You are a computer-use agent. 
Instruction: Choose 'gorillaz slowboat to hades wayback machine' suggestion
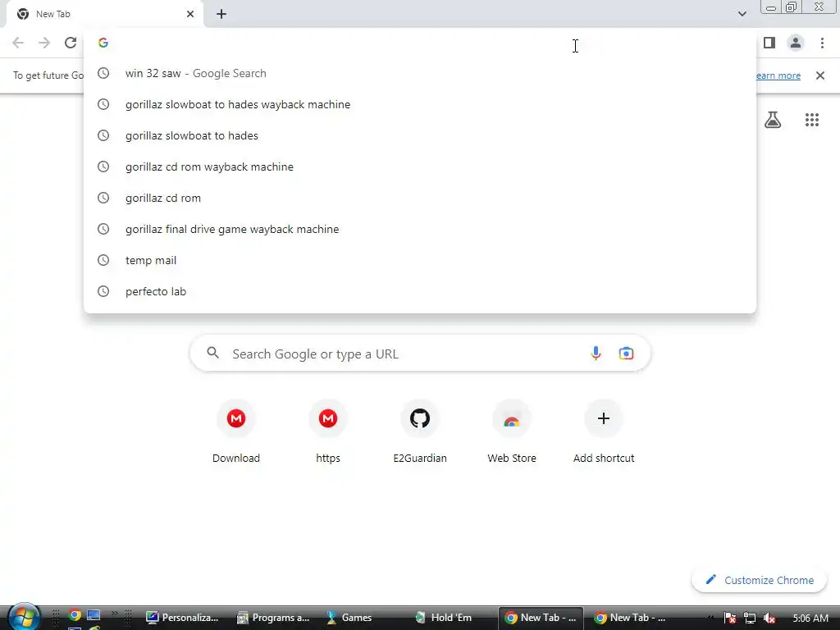(420, 104)
